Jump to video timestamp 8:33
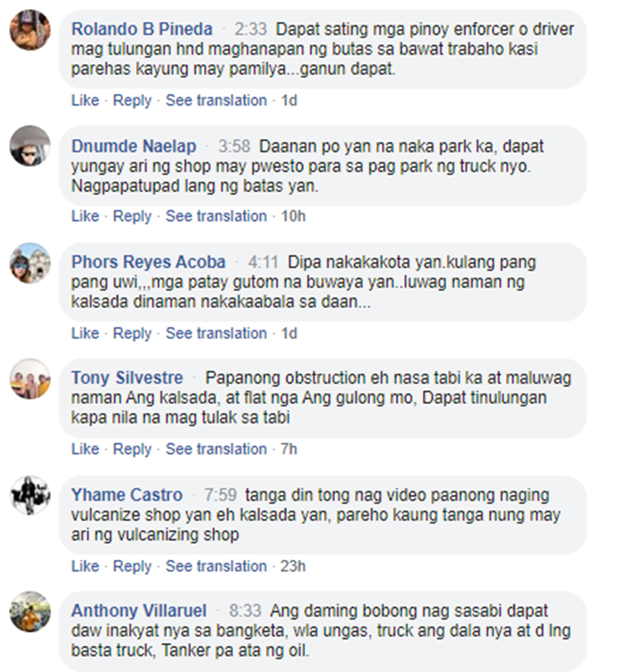Viewport: 624px width, 672px height. [x=245, y=610]
